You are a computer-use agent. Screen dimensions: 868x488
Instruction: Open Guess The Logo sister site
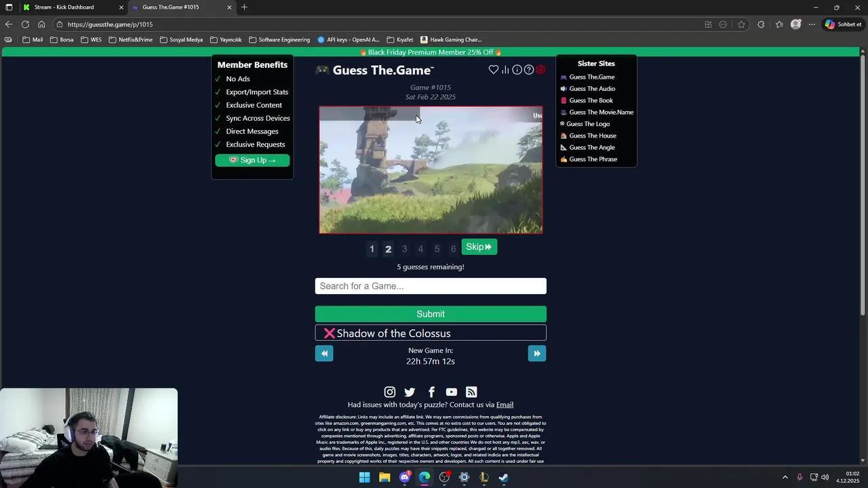[x=585, y=124]
